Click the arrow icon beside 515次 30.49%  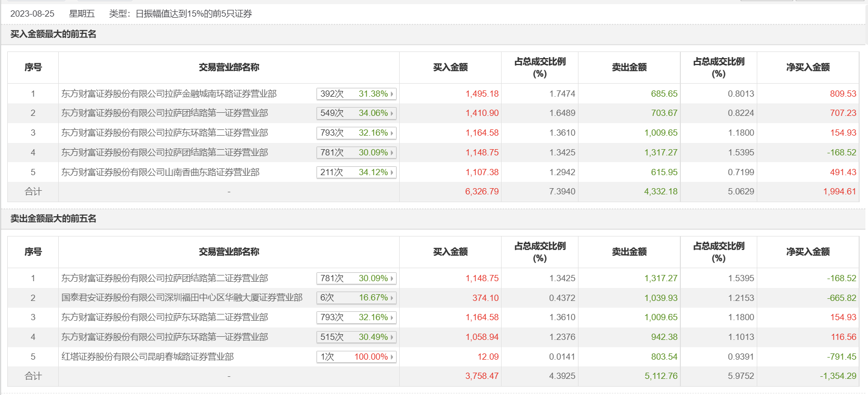[x=392, y=337]
